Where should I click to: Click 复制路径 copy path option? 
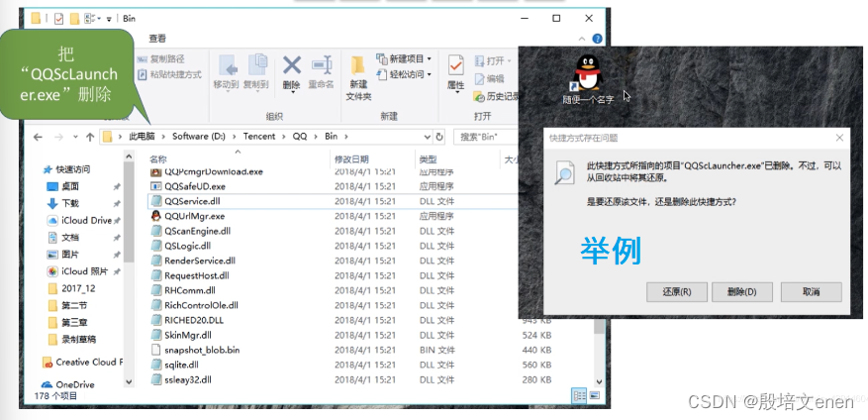[161, 58]
